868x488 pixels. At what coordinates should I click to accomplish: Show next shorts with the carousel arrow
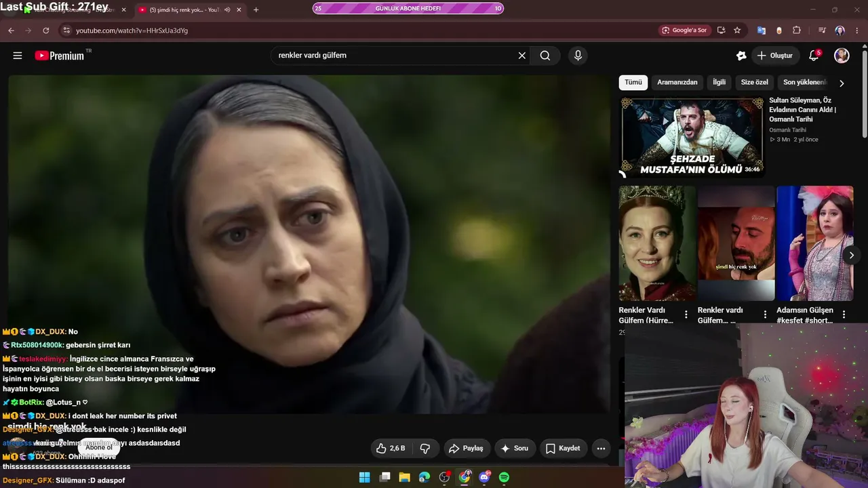pyautogui.click(x=852, y=255)
